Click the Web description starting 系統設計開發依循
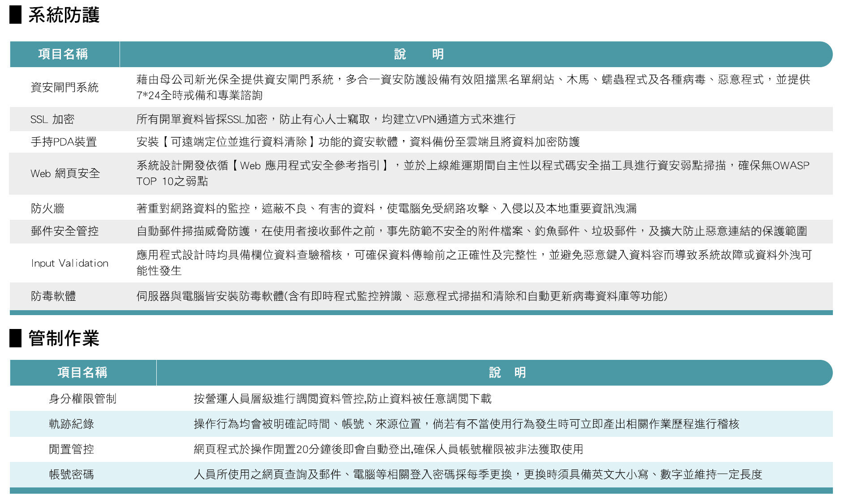Image resolution: width=845 pixels, height=504 pixels. [x=473, y=173]
